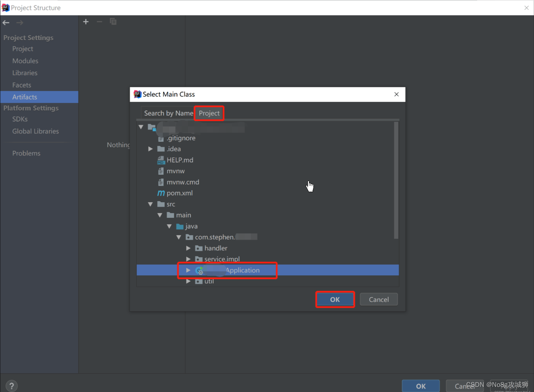534x392 pixels.
Task: Click the mvnw file icon
Action: [161, 171]
